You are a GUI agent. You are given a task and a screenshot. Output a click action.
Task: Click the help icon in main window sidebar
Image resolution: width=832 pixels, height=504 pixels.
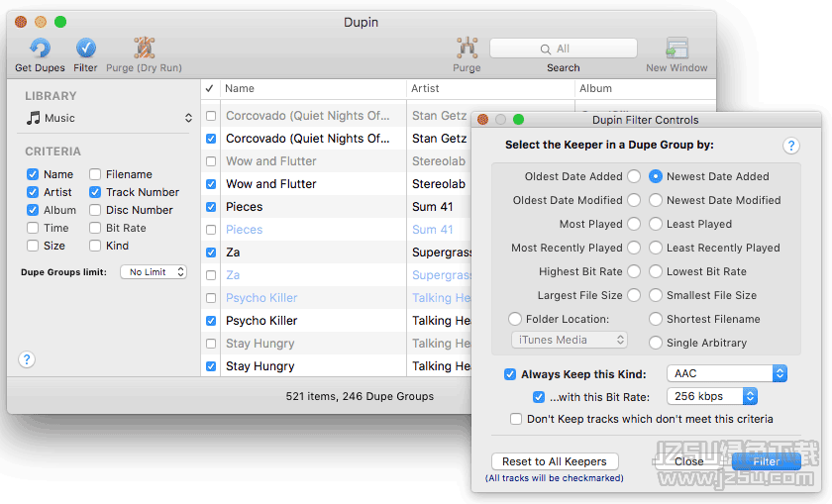pyautogui.click(x=27, y=359)
